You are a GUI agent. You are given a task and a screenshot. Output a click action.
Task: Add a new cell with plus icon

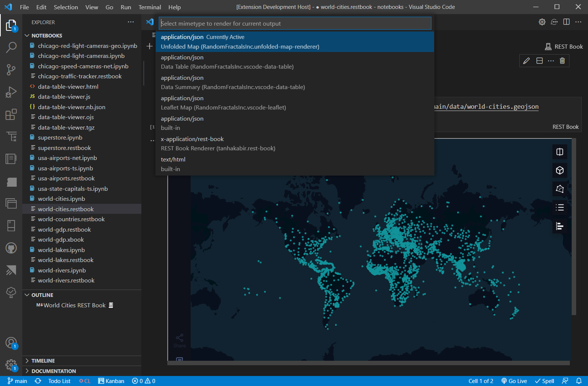pyautogui.click(x=150, y=46)
